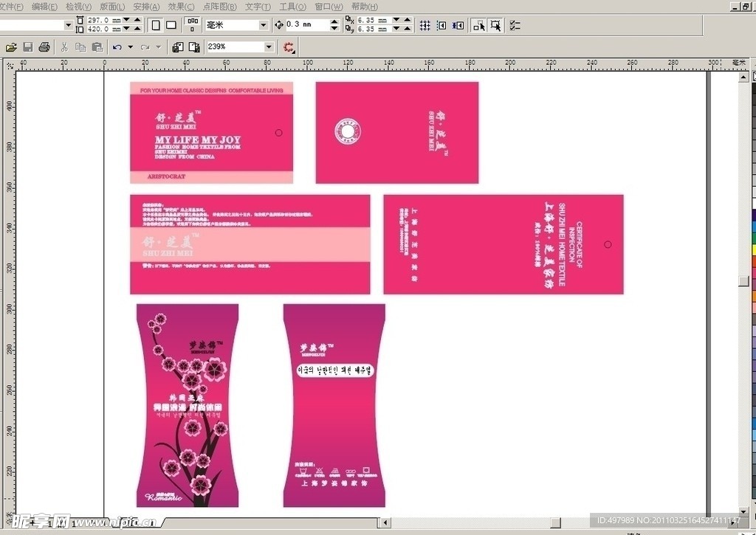
Task: Click the Copy icon
Action: pyautogui.click(x=80, y=46)
